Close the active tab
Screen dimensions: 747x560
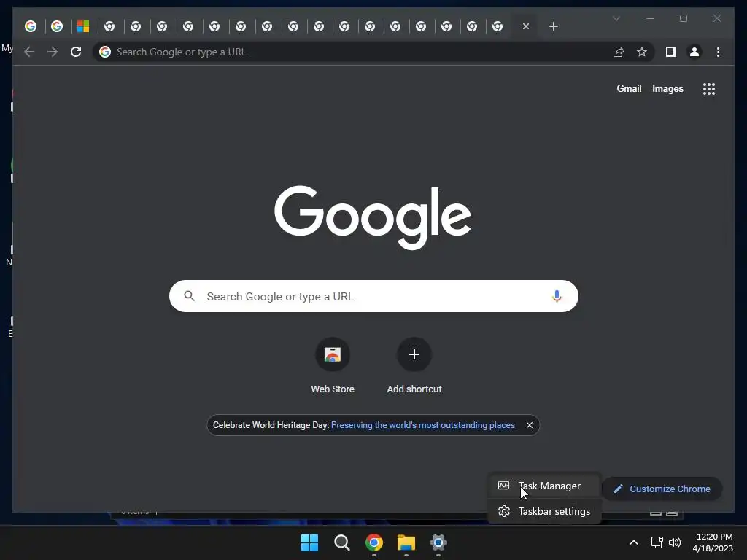click(526, 26)
